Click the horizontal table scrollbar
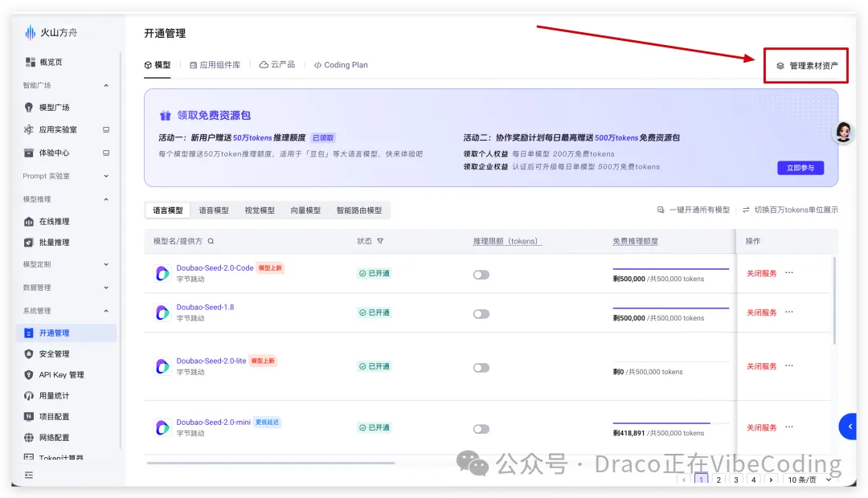The height and width of the screenshot is (498, 868). 271,463
